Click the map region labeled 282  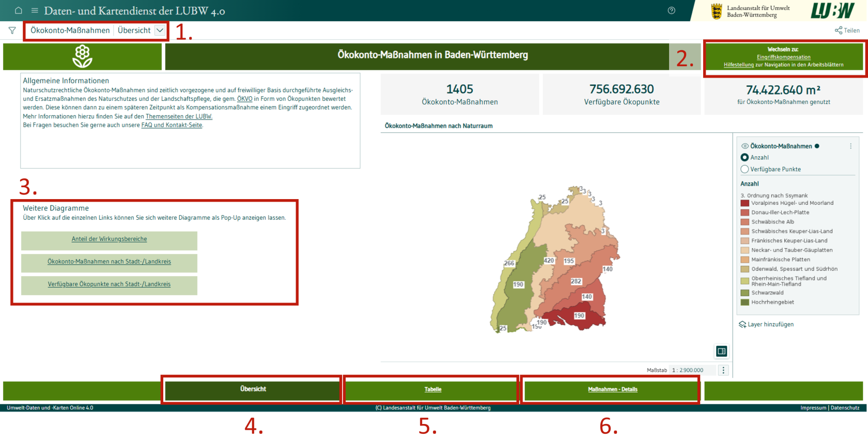(576, 281)
